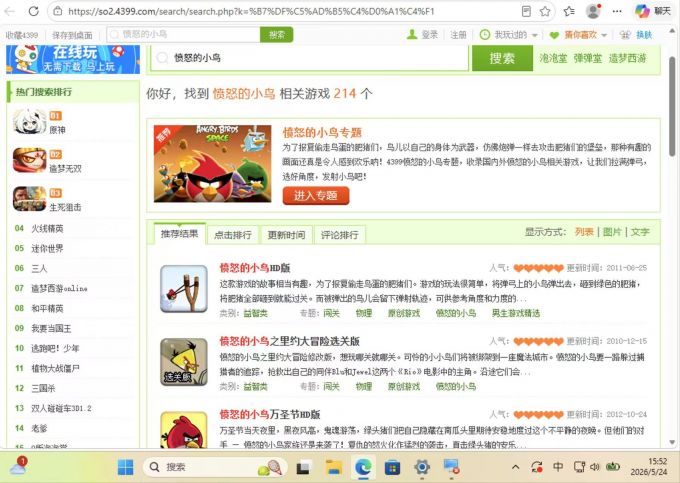
Task: Click the 进入专题 button
Action: tap(316, 196)
